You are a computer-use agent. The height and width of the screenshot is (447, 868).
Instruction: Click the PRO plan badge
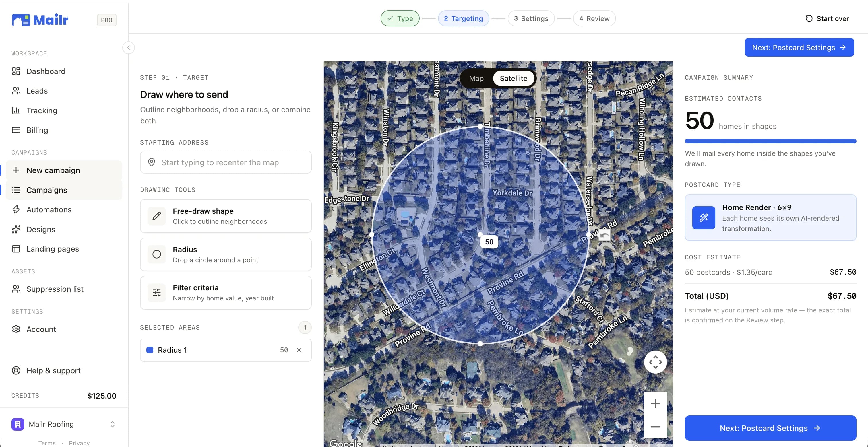[106, 20]
